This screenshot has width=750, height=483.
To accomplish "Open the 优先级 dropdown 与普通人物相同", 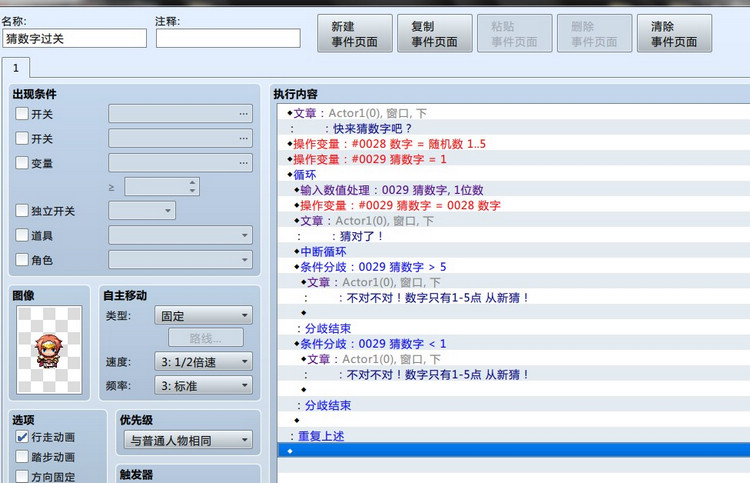I will coord(188,440).
